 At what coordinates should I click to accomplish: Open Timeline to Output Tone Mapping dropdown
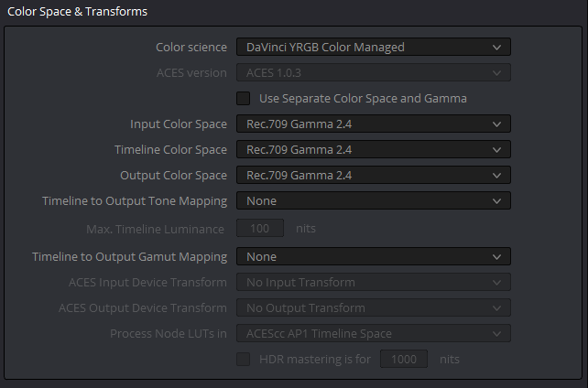(x=374, y=200)
